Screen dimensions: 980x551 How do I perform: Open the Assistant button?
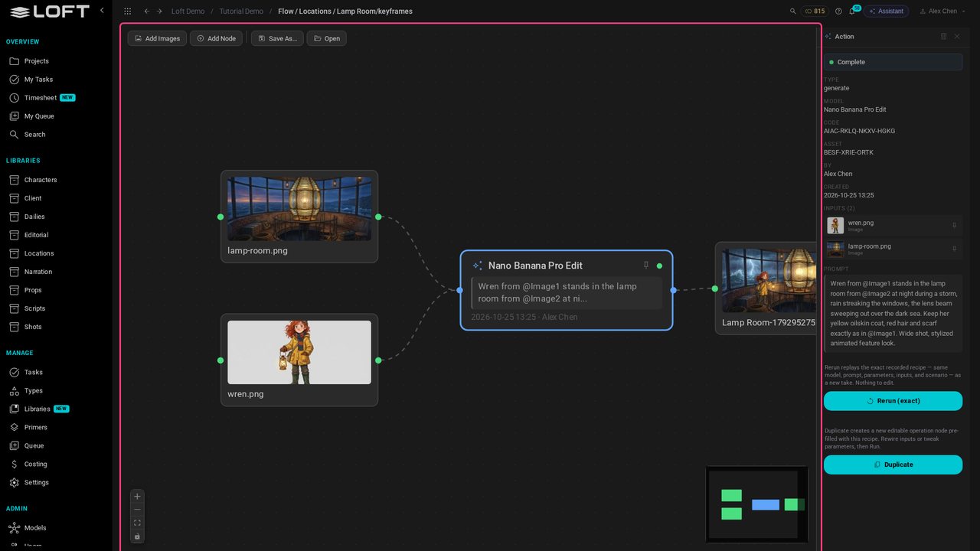886,11
